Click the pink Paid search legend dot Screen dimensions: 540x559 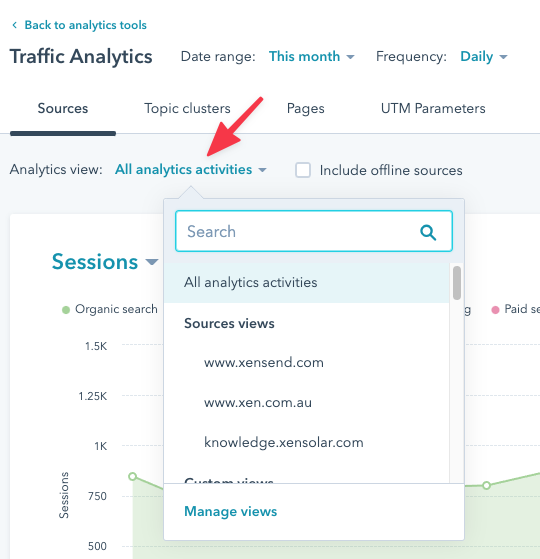(495, 310)
